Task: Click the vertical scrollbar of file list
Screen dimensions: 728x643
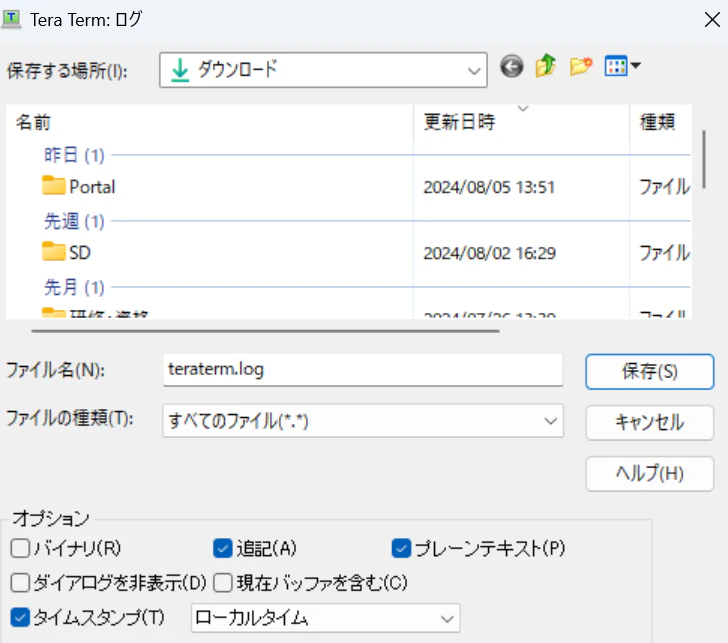Action: pos(704,159)
